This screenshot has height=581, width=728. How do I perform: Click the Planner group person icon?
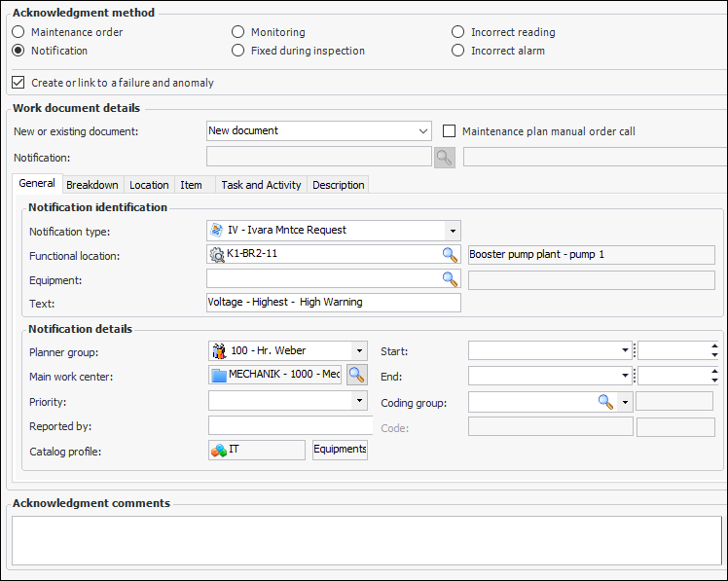[219, 350]
